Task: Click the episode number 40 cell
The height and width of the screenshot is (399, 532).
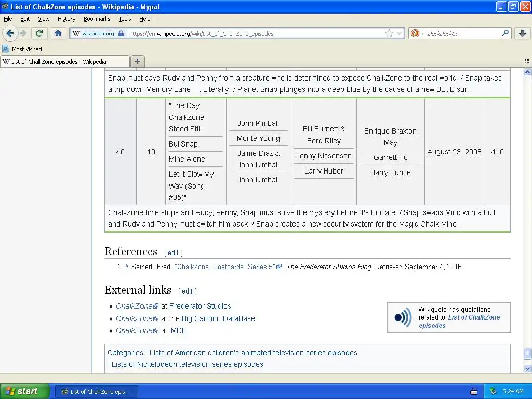Action: coord(121,152)
